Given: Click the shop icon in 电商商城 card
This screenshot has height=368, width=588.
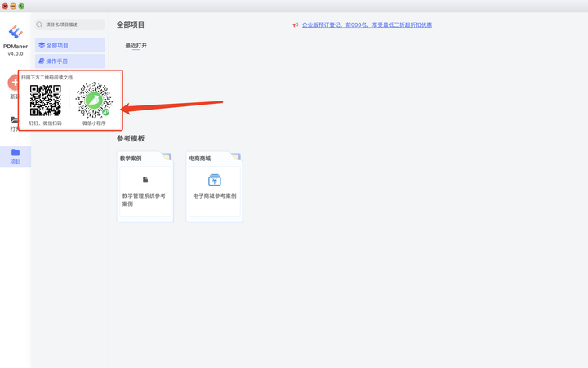Looking at the screenshot, I should [x=215, y=180].
